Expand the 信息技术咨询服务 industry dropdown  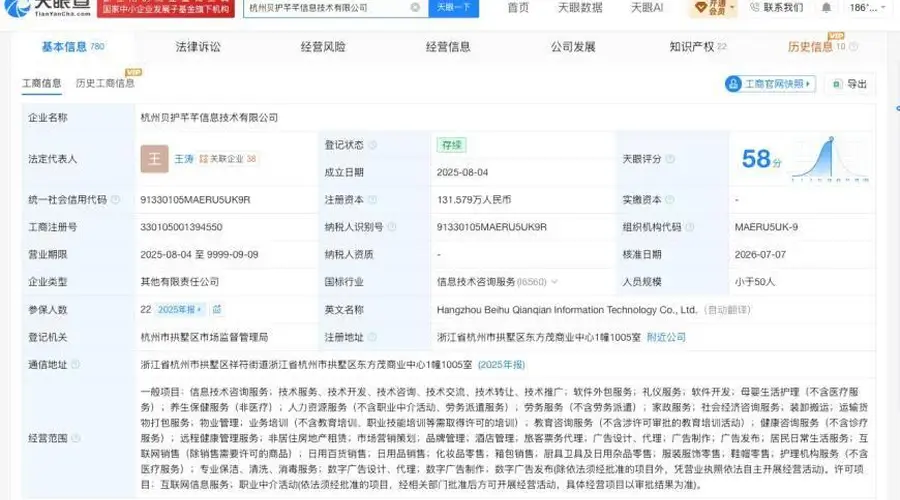554,282
